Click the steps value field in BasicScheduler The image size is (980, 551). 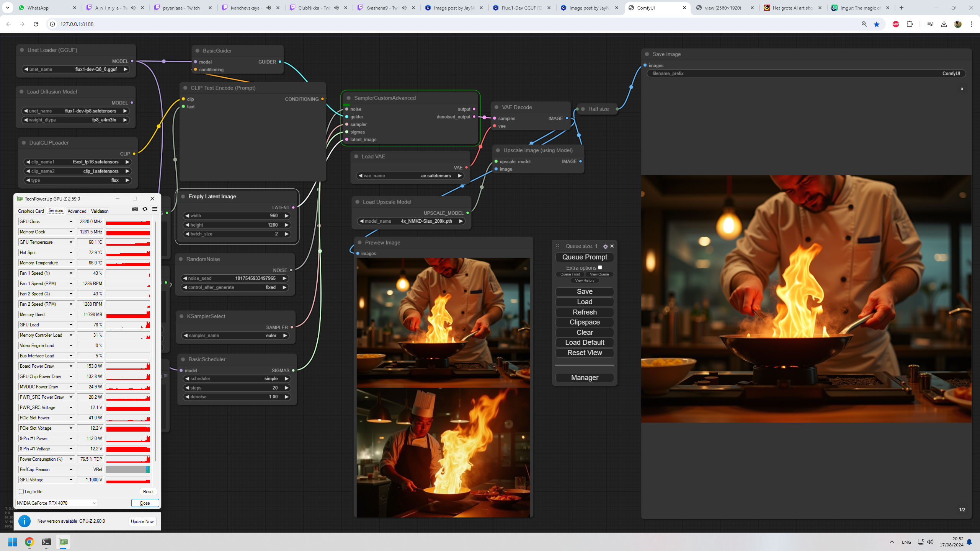pyautogui.click(x=237, y=388)
